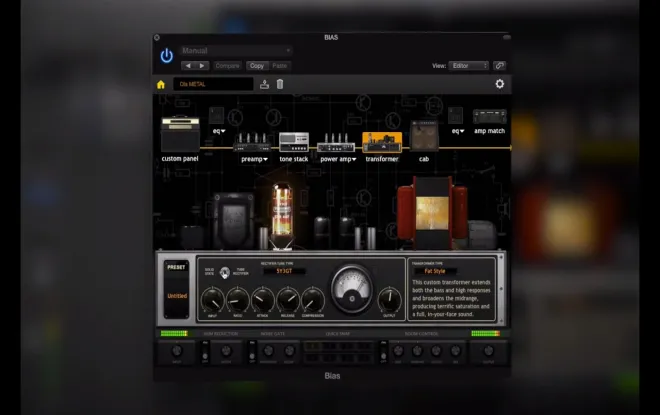The width and height of the screenshot is (660, 415).
Task: Click the noise gate threshold knob
Action: click(268, 351)
